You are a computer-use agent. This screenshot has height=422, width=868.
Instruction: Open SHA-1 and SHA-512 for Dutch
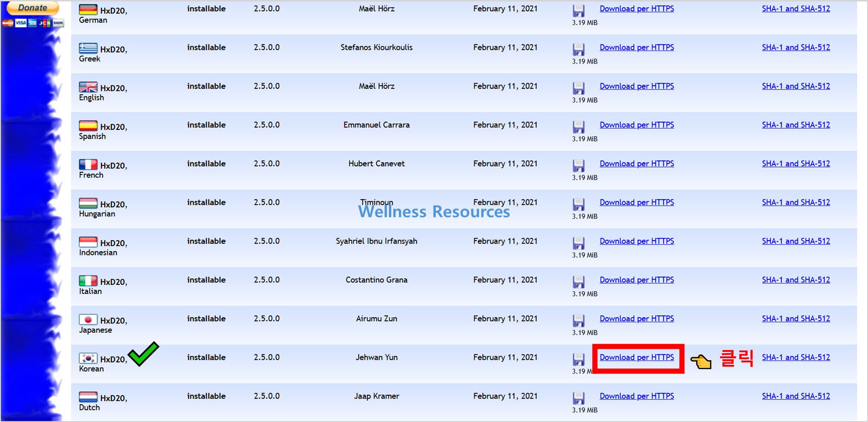(x=796, y=396)
